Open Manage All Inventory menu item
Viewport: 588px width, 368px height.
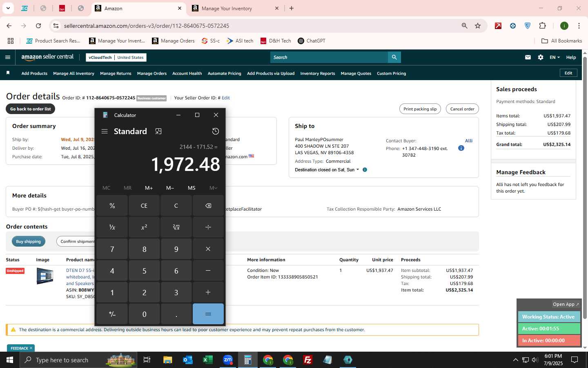(73, 74)
